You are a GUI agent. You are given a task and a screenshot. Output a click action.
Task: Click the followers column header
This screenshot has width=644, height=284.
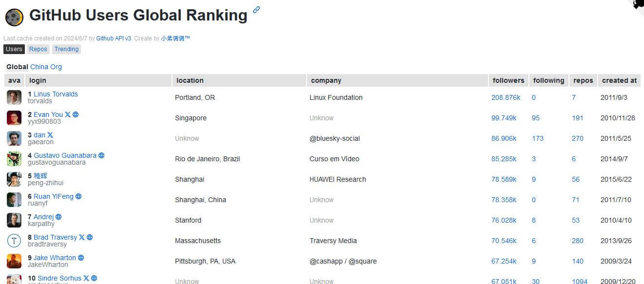tap(508, 80)
